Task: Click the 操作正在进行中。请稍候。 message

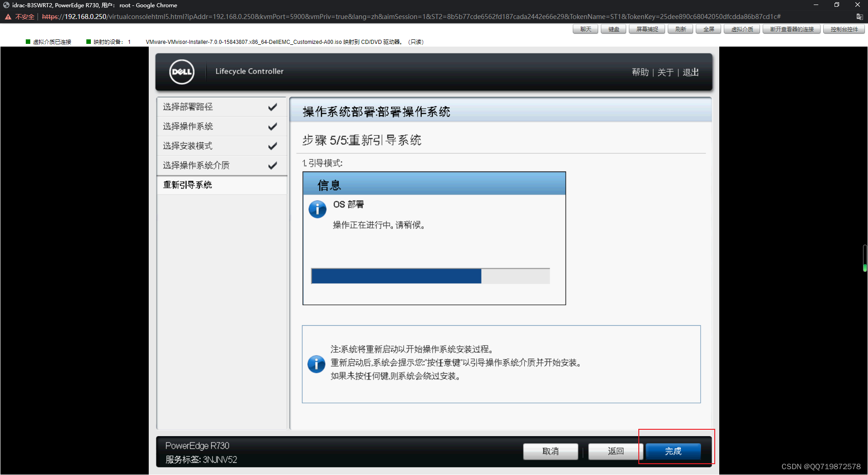Action: 380,225
